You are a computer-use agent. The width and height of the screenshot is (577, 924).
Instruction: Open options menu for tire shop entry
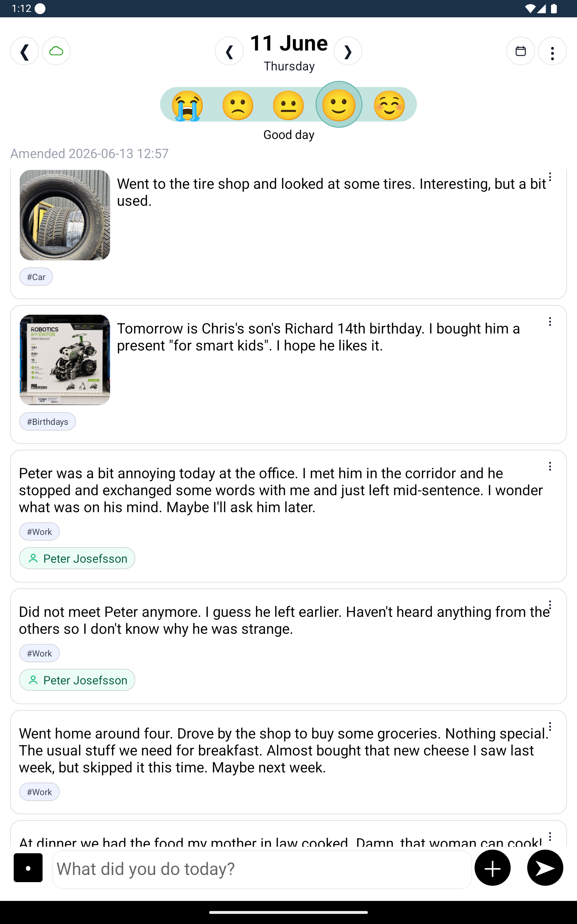click(x=550, y=177)
